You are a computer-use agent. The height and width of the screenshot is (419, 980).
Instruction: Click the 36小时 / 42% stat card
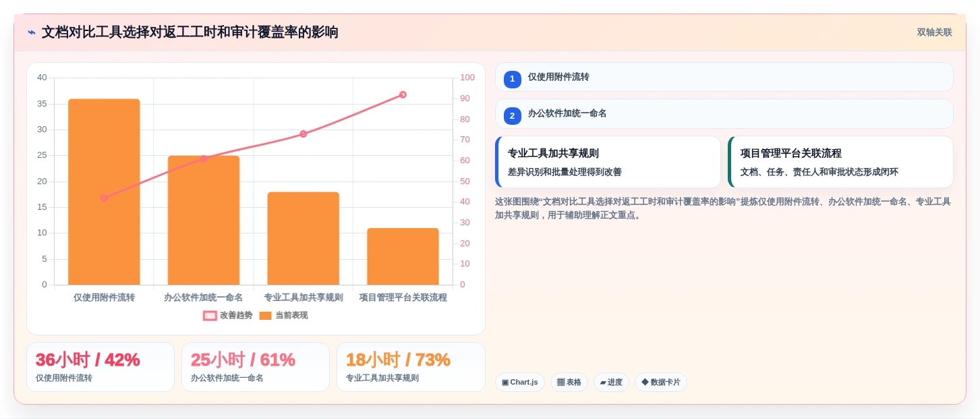click(x=100, y=367)
